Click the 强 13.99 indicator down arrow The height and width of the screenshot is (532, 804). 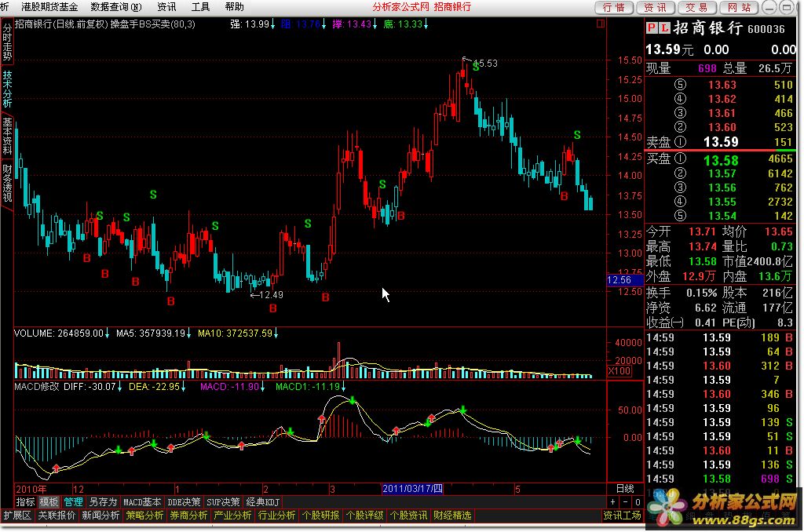pyautogui.click(x=272, y=24)
